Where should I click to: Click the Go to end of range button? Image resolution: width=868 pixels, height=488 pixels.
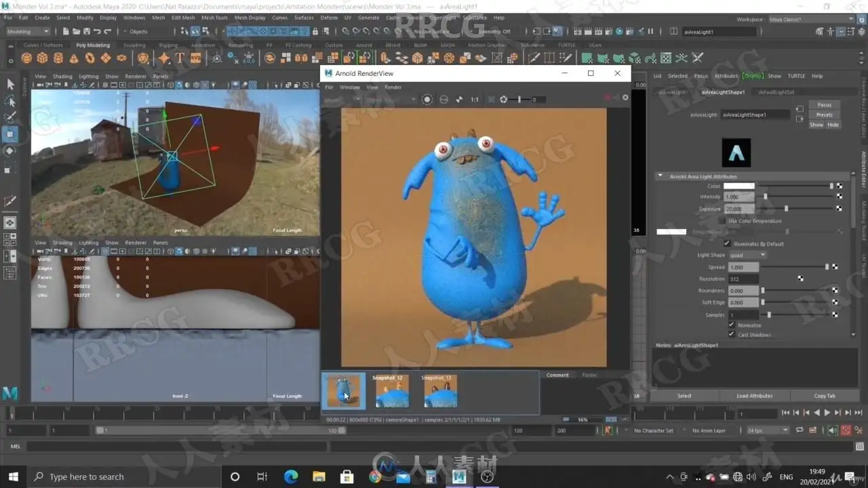(858, 413)
